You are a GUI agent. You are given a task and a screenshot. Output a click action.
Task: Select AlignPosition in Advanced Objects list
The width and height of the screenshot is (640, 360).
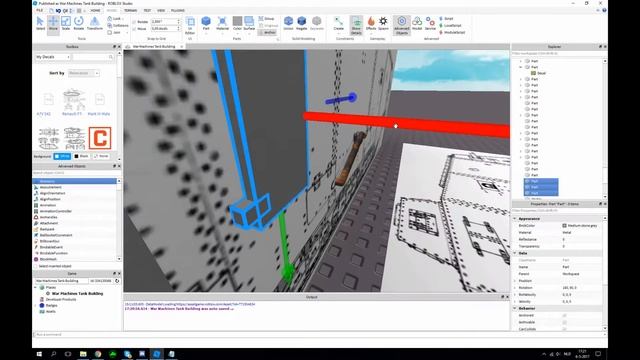pos(50,199)
